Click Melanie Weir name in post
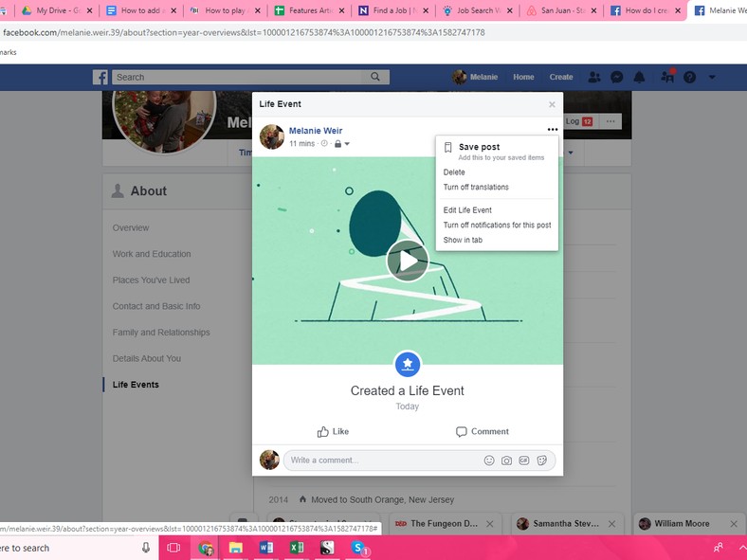Image resolution: width=747 pixels, height=560 pixels. [316, 131]
